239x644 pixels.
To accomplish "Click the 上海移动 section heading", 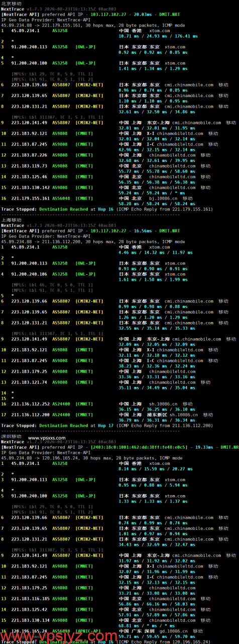I will pyautogui.click(x=12, y=220).
